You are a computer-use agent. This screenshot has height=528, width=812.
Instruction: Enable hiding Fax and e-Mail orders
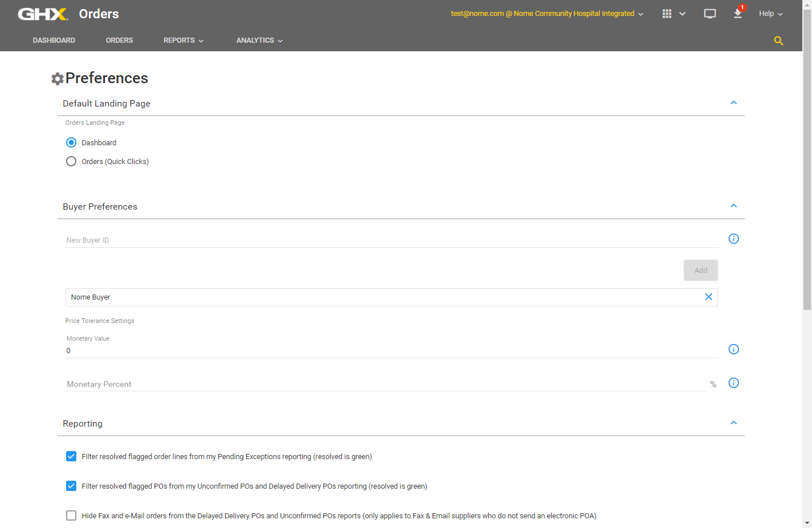tap(71, 515)
